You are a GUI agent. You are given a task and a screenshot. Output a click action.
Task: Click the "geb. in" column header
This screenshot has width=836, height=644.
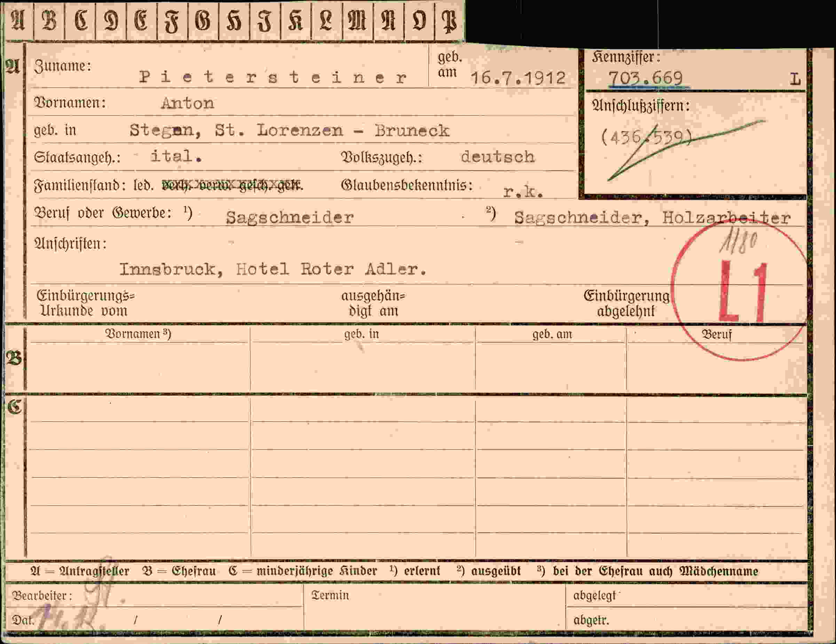coord(361,334)
